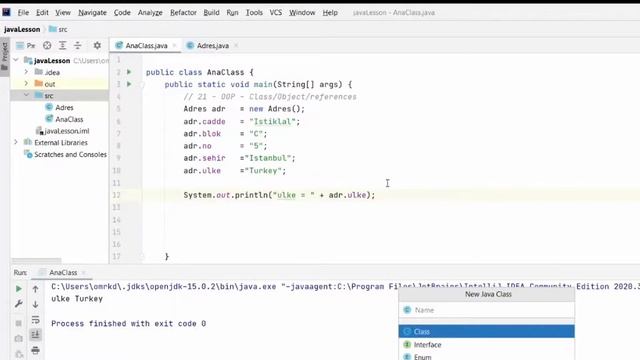Open Project panel settings gear
Image resolution: width=640 pixels, height=360 pixels.
coord(97,46)
